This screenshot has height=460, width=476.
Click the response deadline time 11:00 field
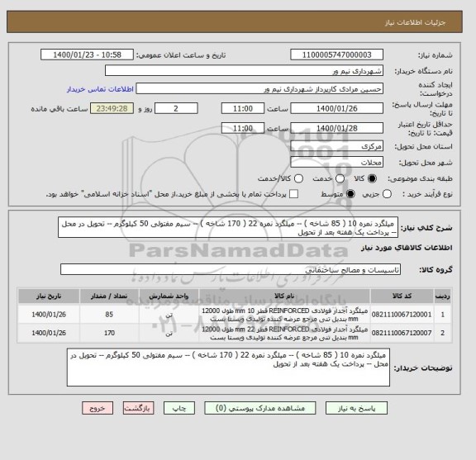point(243,109)
